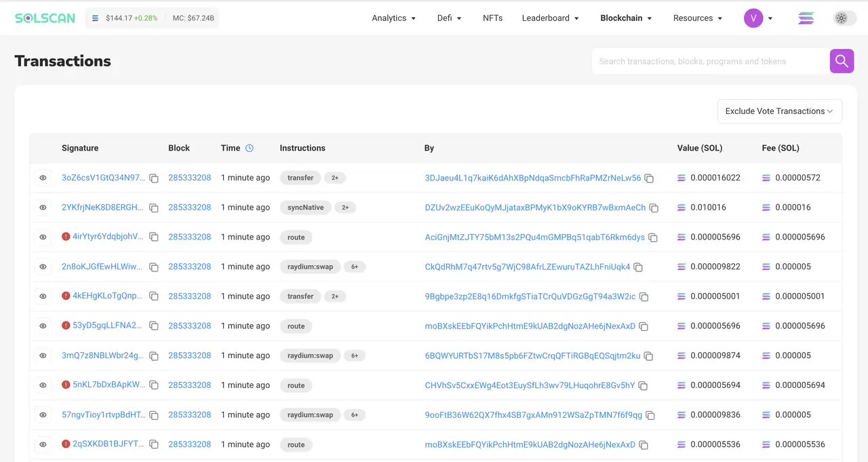
Task: Toggle the dark/light theme switch
Action: (x=844, y=18)
